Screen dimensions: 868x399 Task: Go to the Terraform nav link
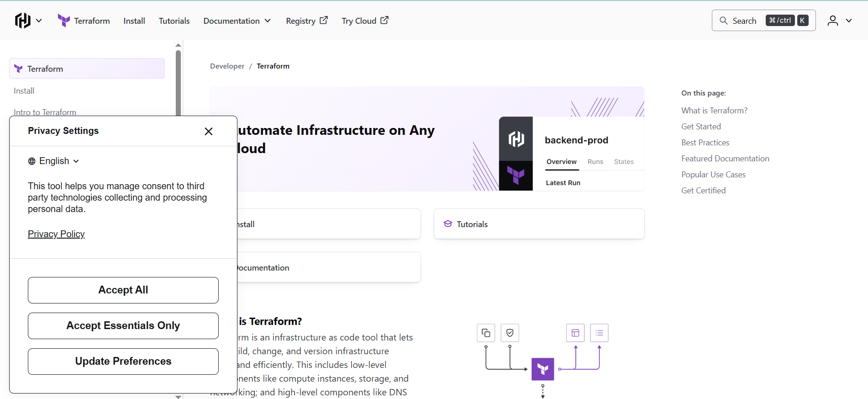click(x=92, y=21)
